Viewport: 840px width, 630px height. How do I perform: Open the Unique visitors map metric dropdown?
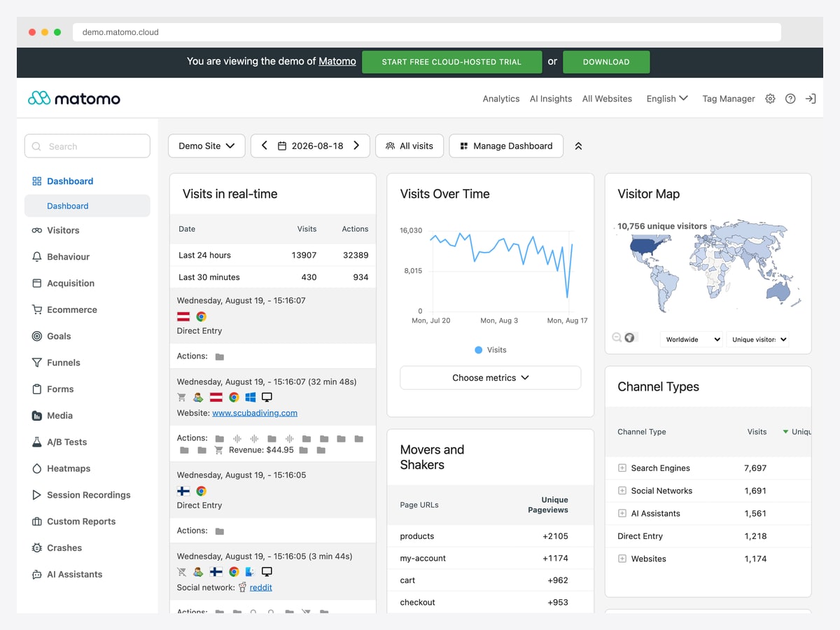[x=758, y=339]
